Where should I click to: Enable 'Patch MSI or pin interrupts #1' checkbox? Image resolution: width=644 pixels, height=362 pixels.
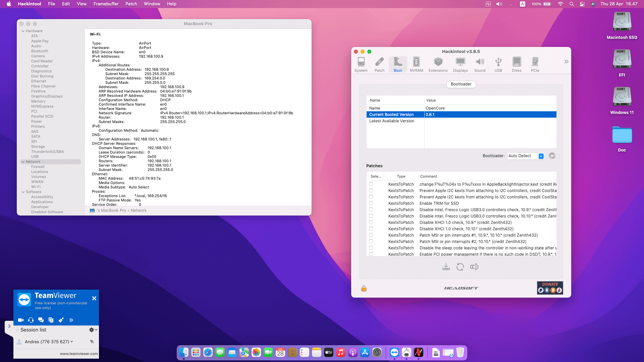click(x=371, y=235)
